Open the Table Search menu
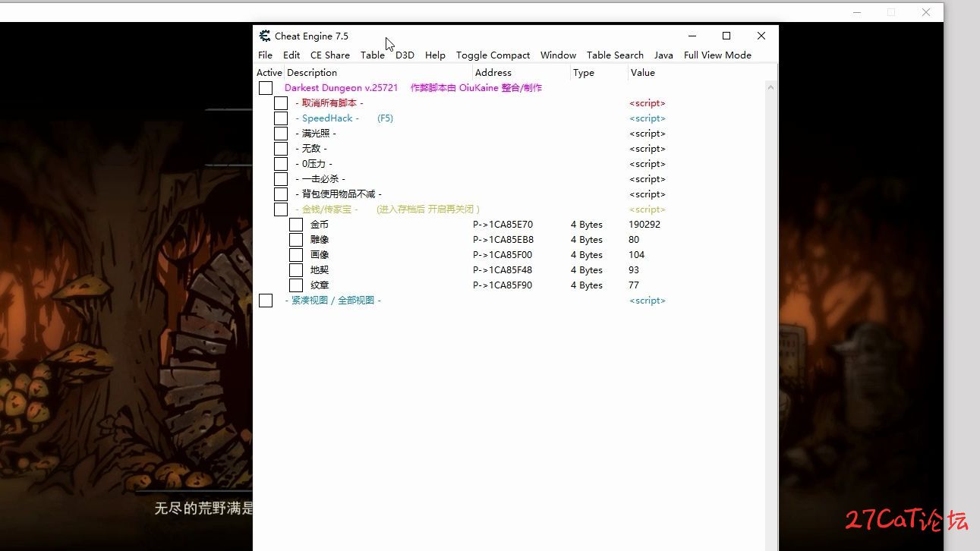This screenshot has width=980, height=551. pos(615,55)
